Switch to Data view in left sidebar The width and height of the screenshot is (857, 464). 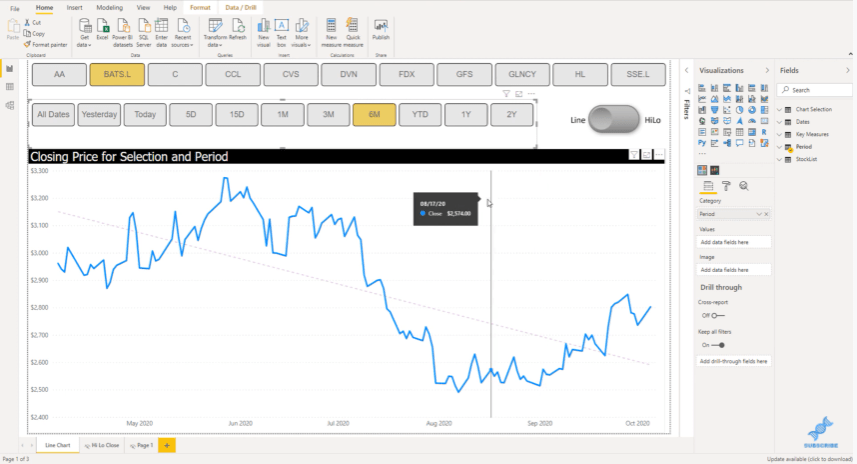coord(10,87)
